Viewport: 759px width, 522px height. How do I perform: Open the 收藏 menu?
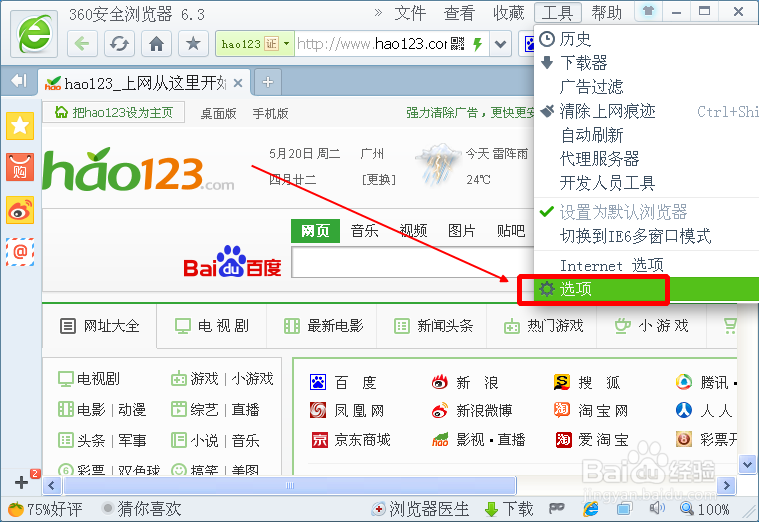[508, 13]
